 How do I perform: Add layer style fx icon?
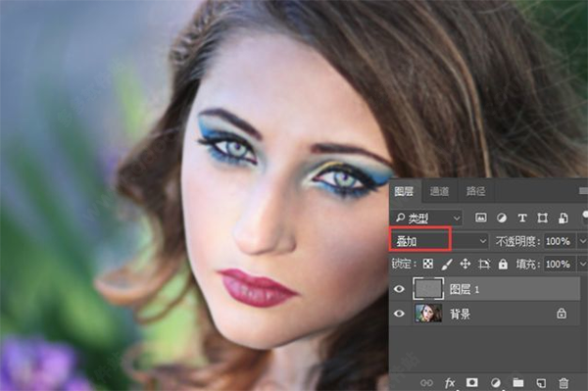coord(450,383)
